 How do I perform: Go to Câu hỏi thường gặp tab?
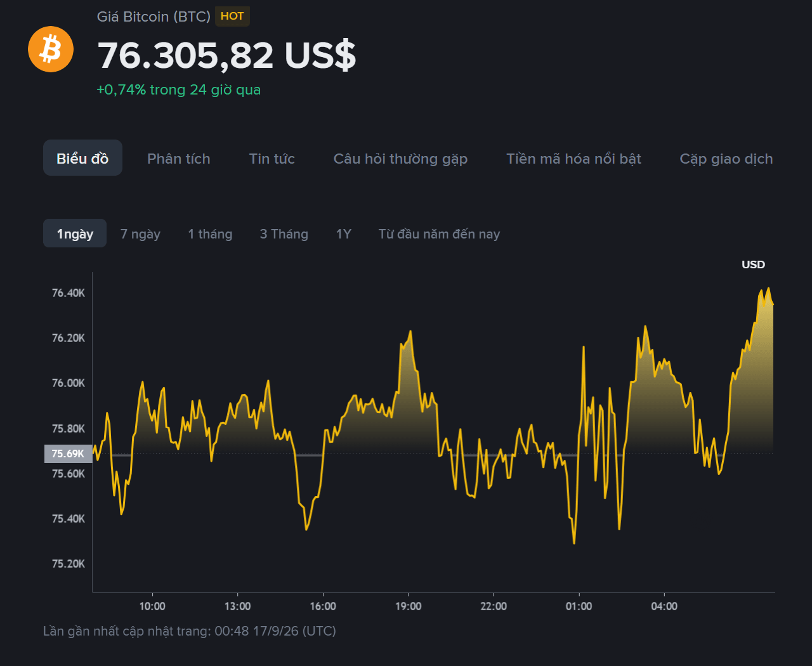point(400,159)
